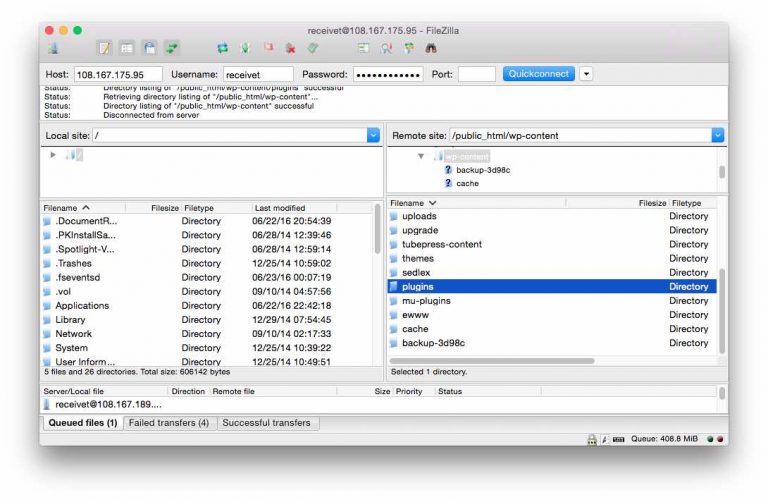Open the Remote site path dropdown
Screen dimensions: 768x502
[718, 135]
